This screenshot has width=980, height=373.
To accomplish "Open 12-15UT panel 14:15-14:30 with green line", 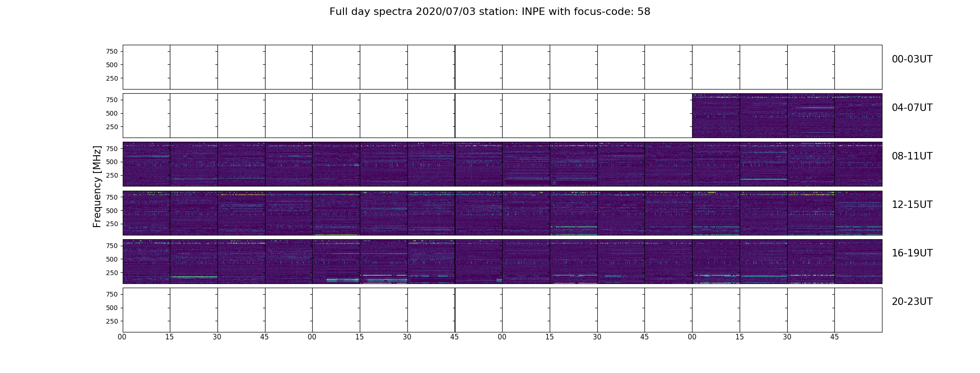I will (574, 213).
